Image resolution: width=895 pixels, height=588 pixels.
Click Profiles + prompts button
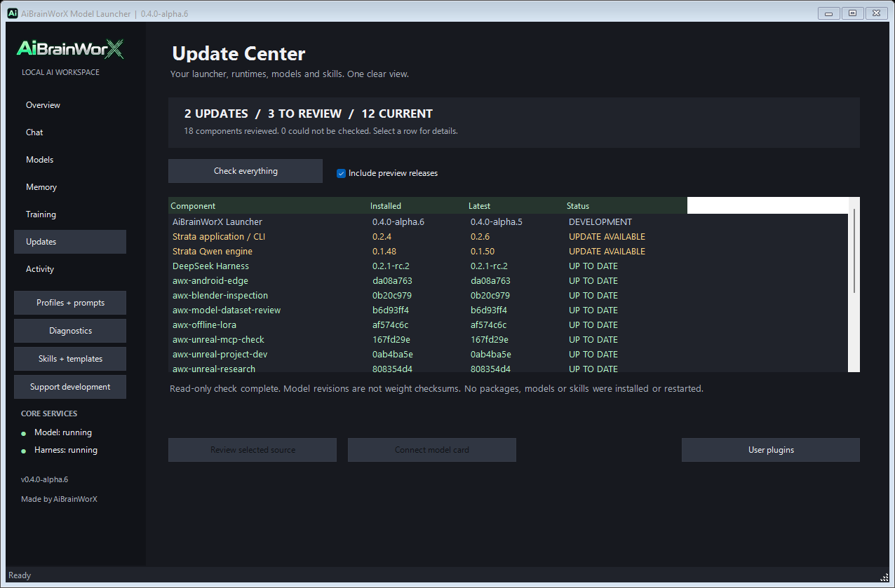click(x=70, y=303)
